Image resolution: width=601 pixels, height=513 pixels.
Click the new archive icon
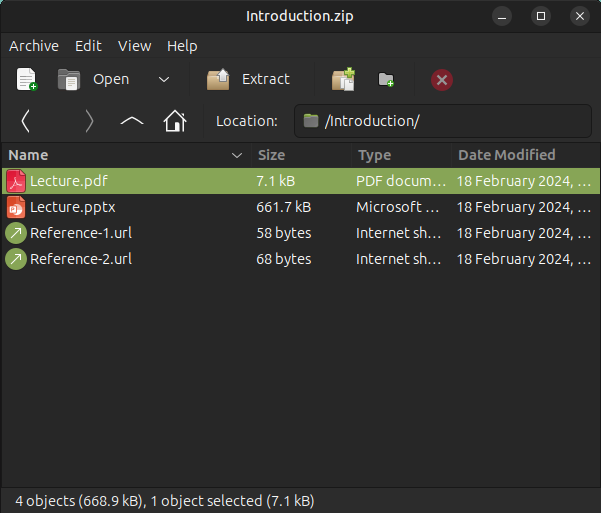(x=27, y=80)
